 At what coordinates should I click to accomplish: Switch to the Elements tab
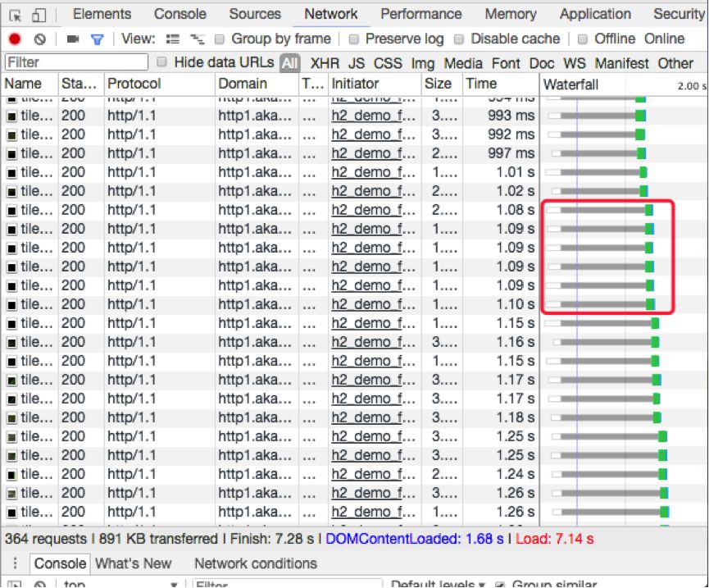coord(102,14)
